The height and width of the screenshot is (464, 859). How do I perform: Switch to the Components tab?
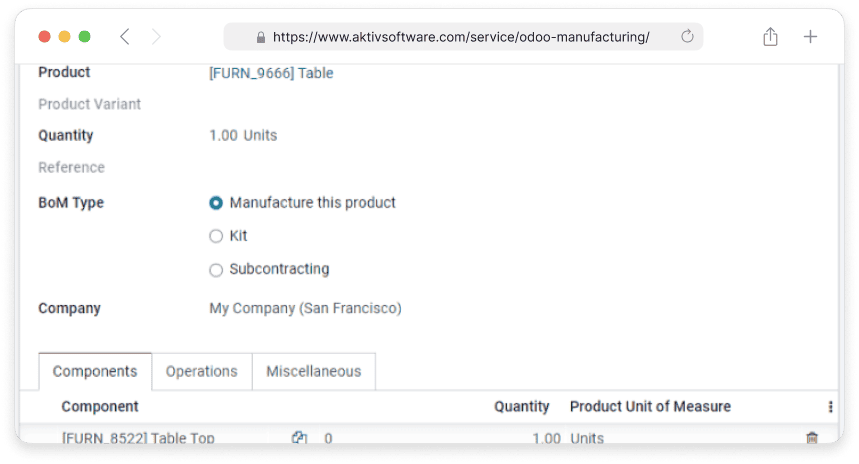[x=95, y=371]
